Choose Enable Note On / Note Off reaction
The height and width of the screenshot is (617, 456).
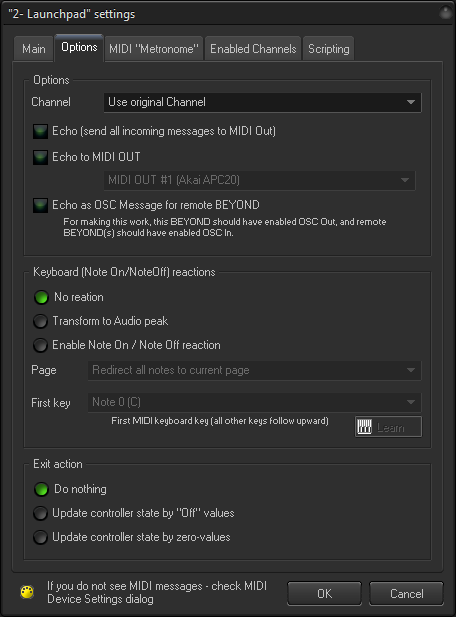(40, 345)
